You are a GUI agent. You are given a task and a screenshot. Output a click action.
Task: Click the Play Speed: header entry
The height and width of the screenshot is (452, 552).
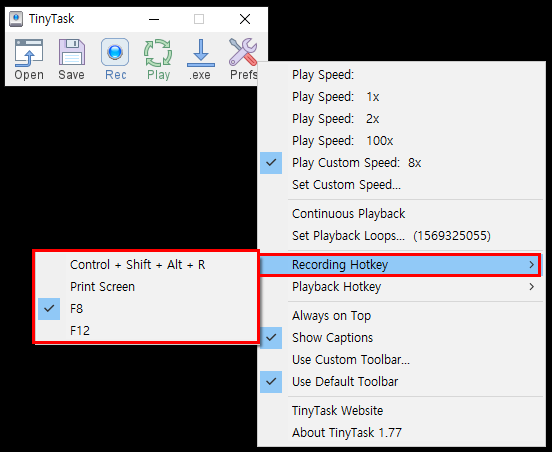point(401,75)
